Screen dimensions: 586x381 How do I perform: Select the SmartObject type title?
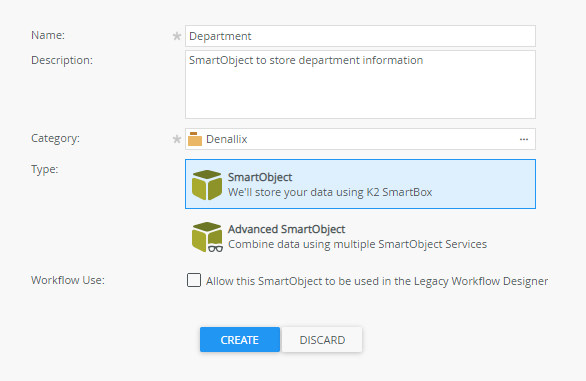260,177
